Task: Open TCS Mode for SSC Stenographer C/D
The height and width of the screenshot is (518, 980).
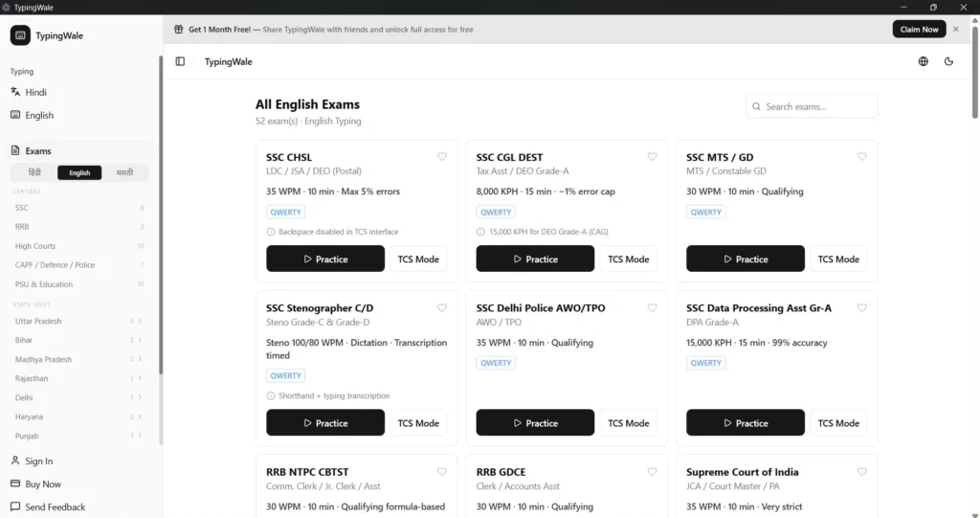Action: pos(418,423)
